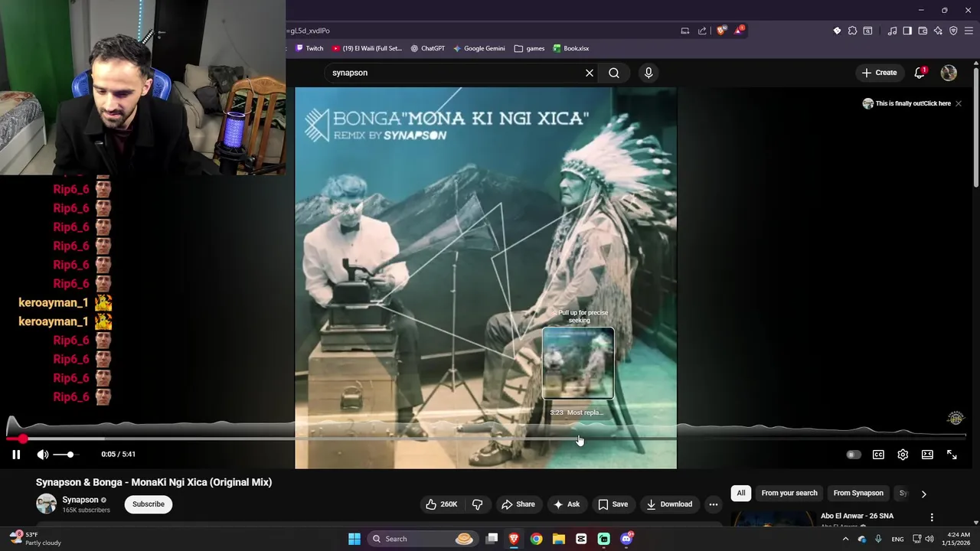Open Twitch bookmark
Viewport: 980px width, 551px height.
click(x=309, y=48)
